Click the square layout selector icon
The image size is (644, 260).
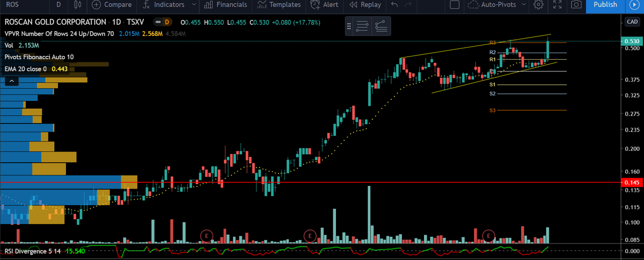coord(455,5)
